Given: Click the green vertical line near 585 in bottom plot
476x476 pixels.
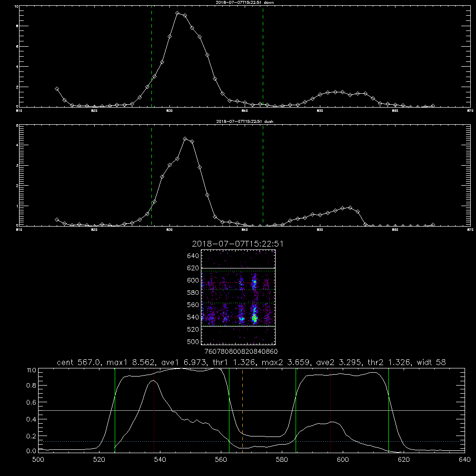Looking at the screenshot, I should coord(296,410).
